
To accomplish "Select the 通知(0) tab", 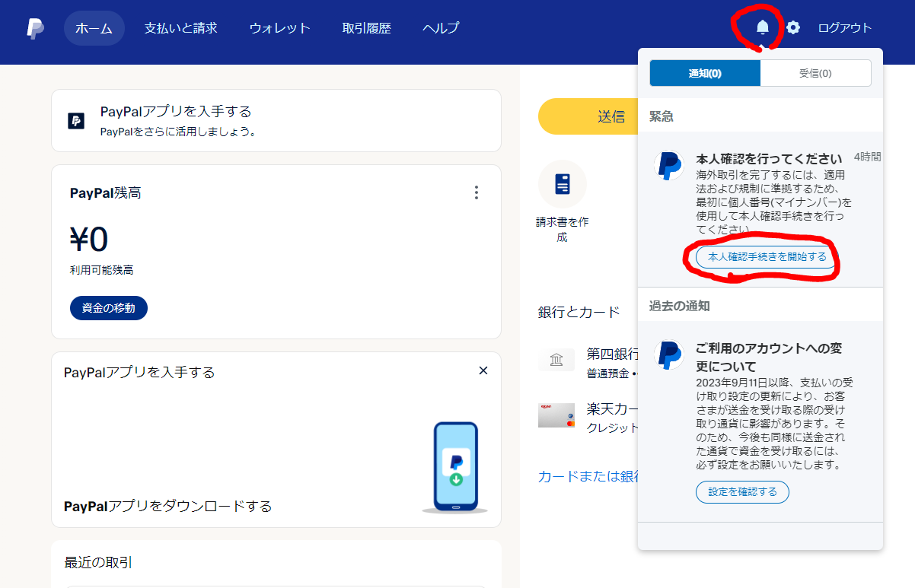I will click(x=704, y=73).
